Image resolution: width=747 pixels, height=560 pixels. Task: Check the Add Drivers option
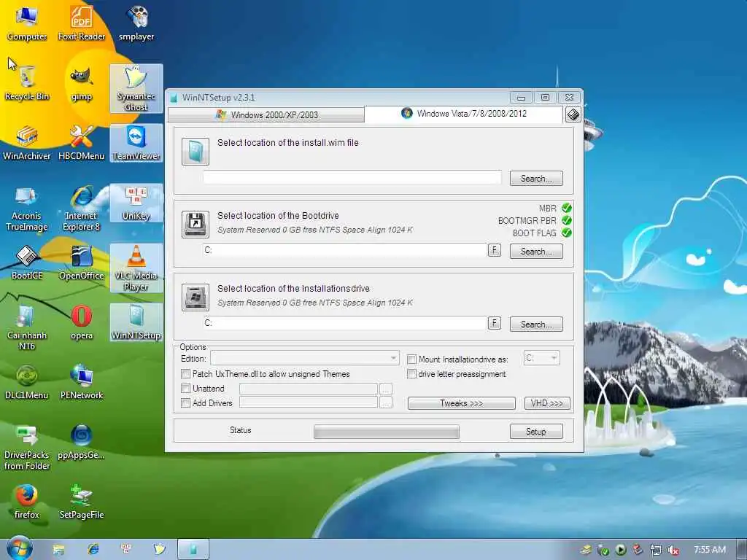tap(186, 402)
